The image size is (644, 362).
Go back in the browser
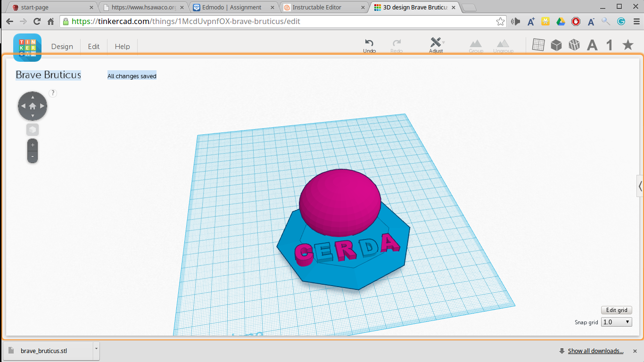9,22
